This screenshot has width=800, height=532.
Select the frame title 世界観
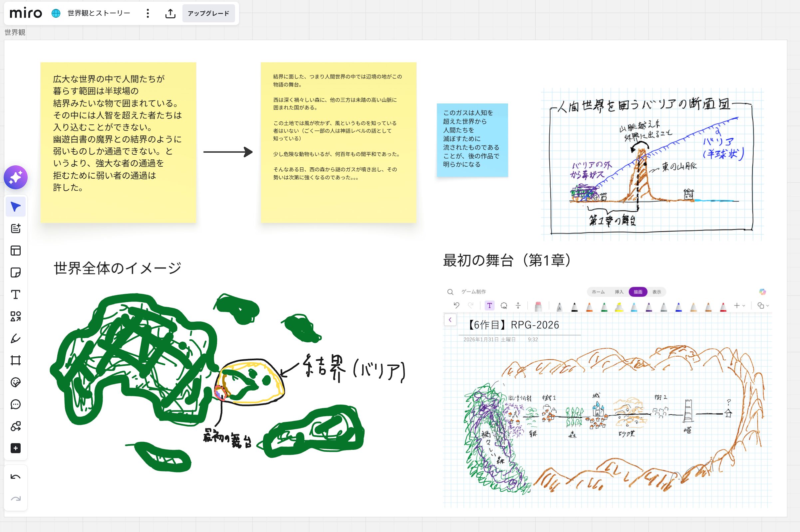pos(15,32)
